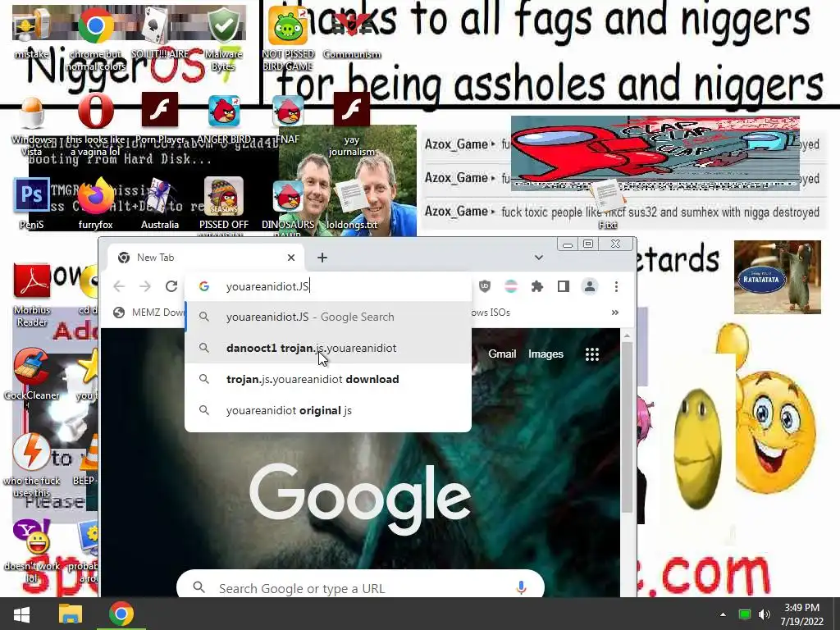The image size is (840, 630).
Task: Open the Morbius Reader icon
Action: tap(32, 294)
